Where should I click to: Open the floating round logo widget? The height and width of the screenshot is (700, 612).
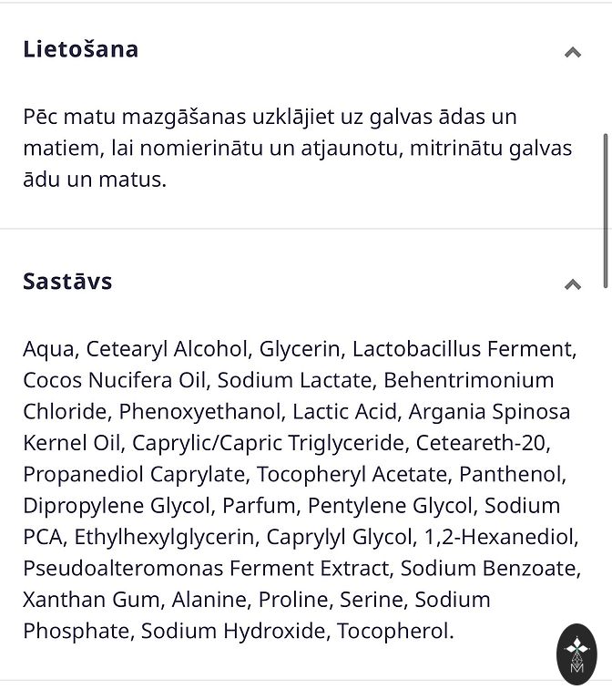[576, 653]
